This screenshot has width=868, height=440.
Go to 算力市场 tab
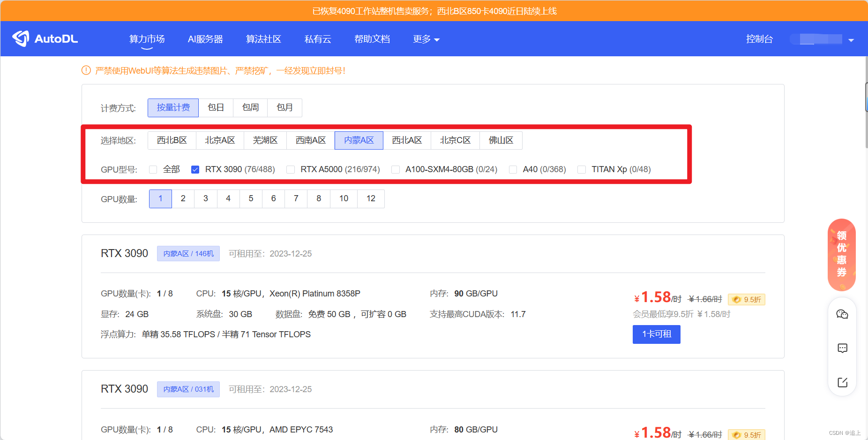147,39
